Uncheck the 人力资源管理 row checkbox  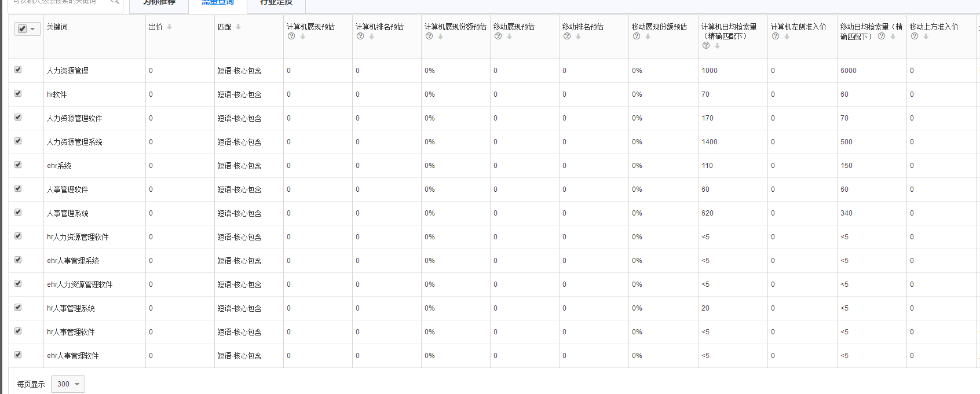18,70
